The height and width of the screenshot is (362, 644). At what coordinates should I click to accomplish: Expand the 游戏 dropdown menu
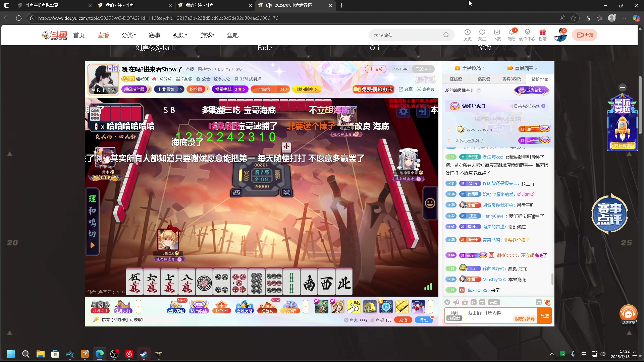click(x=207, y=35)
